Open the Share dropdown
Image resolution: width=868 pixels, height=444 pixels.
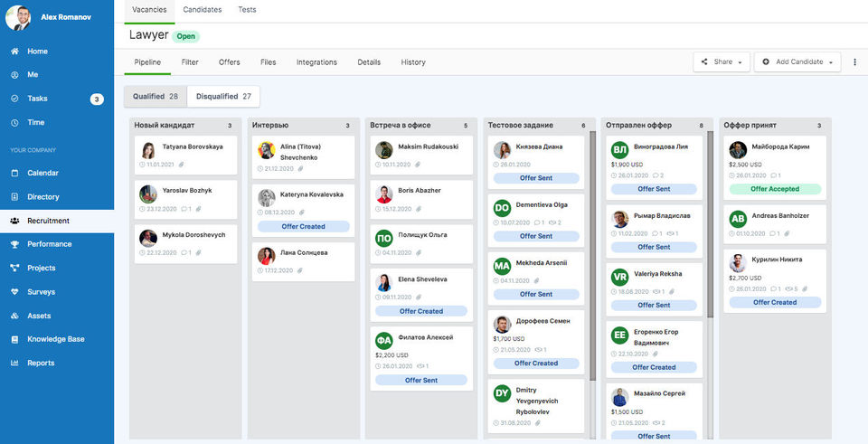pyautogui.click(x=722, y=62)
